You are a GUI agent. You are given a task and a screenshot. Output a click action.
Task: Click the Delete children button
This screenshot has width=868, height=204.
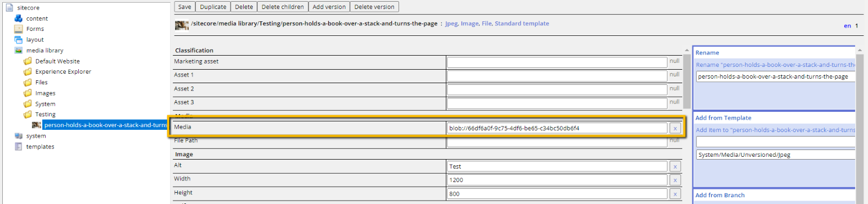coord(283,7)
